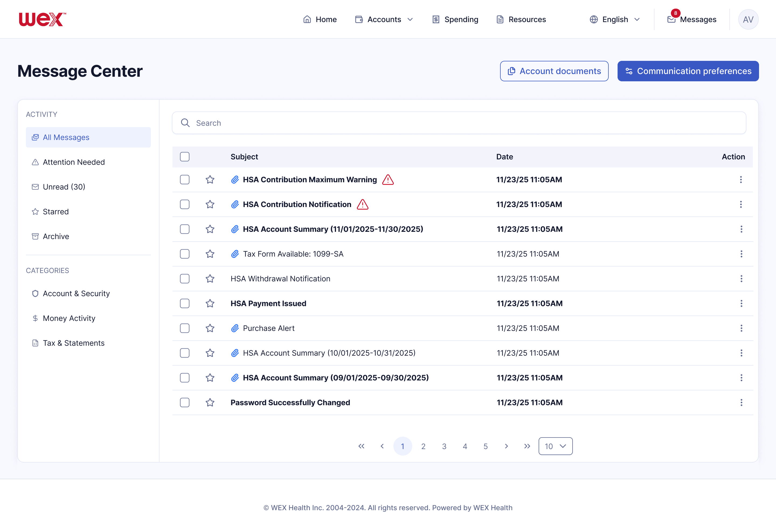The height and width of the screenshot is (532, 776).
Task: Star the Password Successfully Changed message
Action: click(210, 403)
